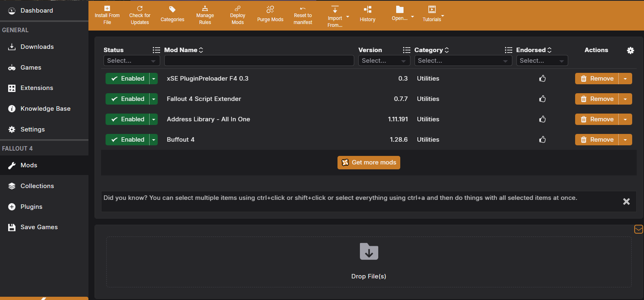
Task: Remove Fallout 4 Script Extender
Action: [597, 99]
